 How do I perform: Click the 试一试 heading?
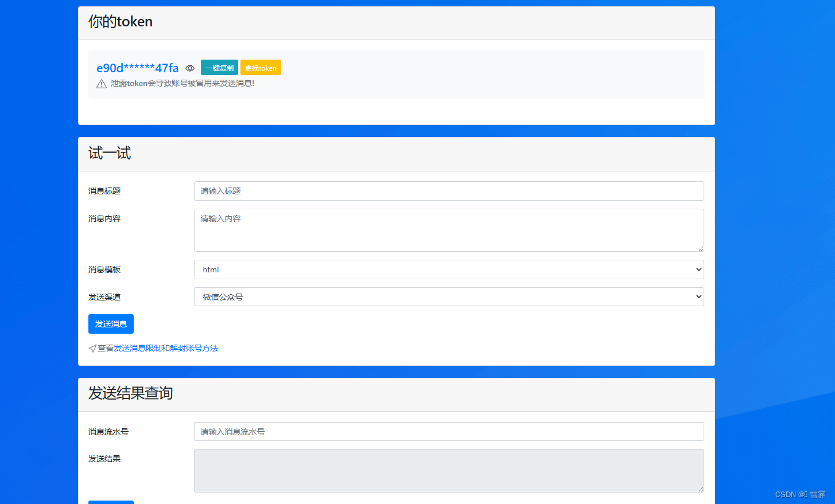[110, 153]
